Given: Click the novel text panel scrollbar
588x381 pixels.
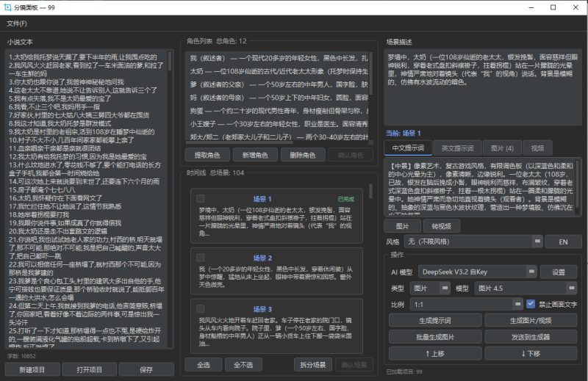Looking at the screenshot, I should click(171, 147).
